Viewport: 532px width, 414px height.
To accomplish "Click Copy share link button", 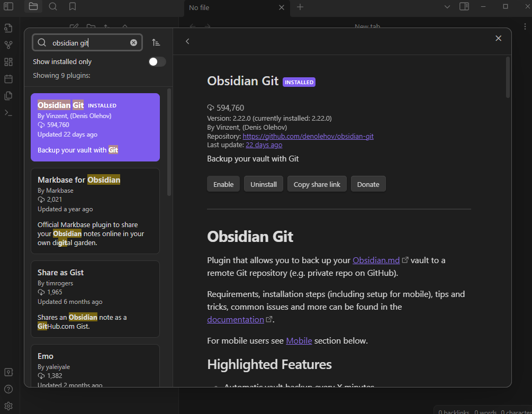I will point(317,184).
